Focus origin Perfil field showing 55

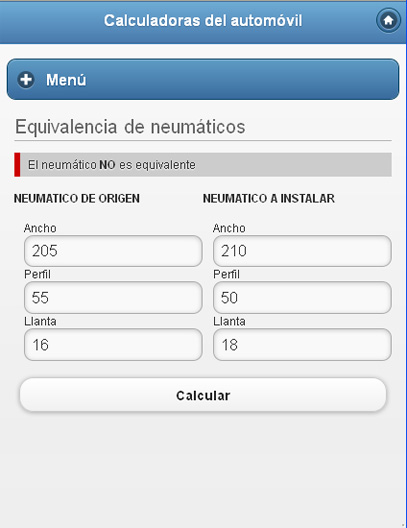point(113,298)
